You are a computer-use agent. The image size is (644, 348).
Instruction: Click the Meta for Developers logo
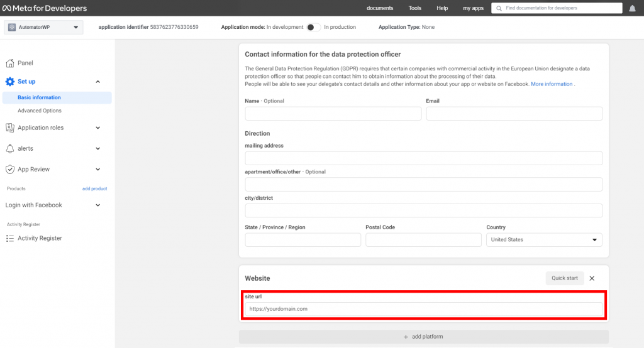pos(44,8)
